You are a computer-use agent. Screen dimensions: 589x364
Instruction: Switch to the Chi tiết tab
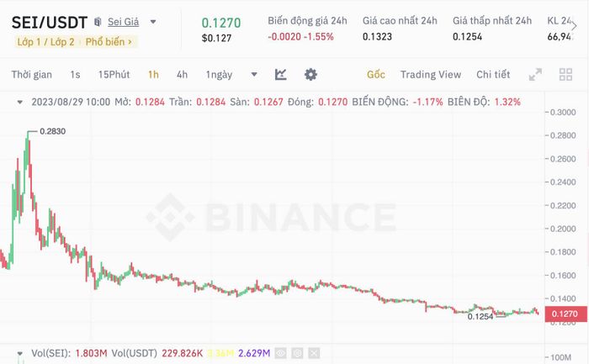click(x=493, y=75)
